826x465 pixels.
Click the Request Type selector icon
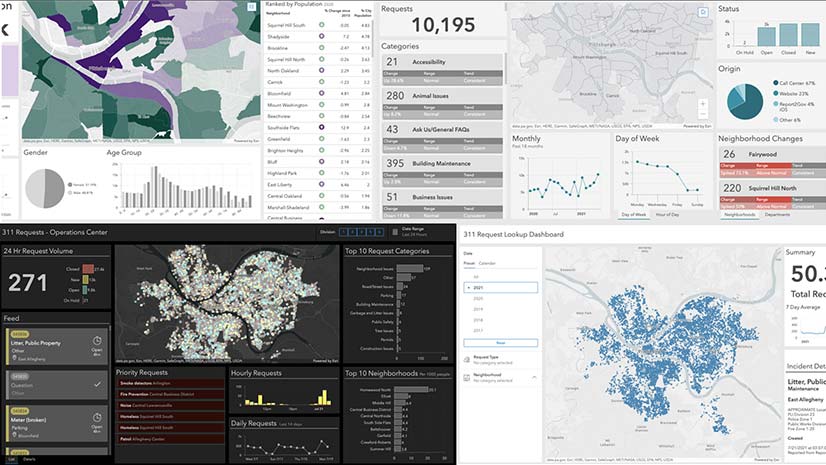pos(467,360)
